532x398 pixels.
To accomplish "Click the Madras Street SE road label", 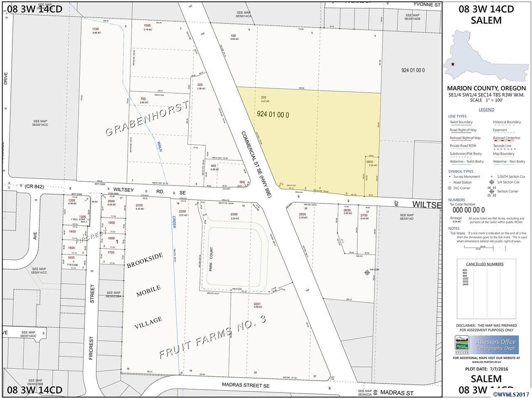I will click(x=249, y=386).
